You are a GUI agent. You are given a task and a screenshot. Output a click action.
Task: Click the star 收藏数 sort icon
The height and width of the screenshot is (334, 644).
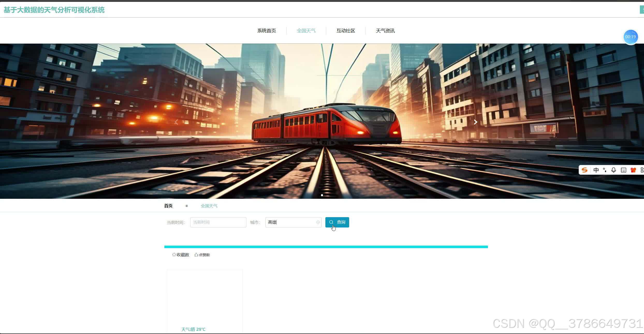coord(174,255)
